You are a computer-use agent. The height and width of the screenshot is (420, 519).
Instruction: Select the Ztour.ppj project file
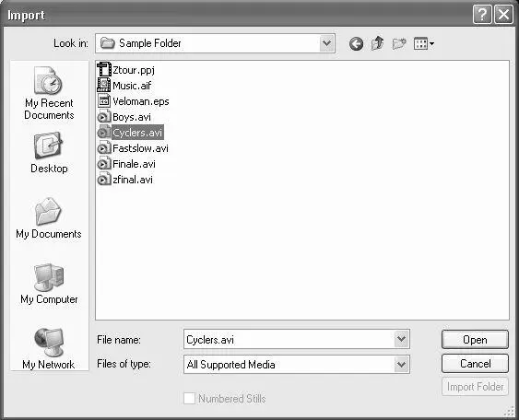(x=125, y=70)
